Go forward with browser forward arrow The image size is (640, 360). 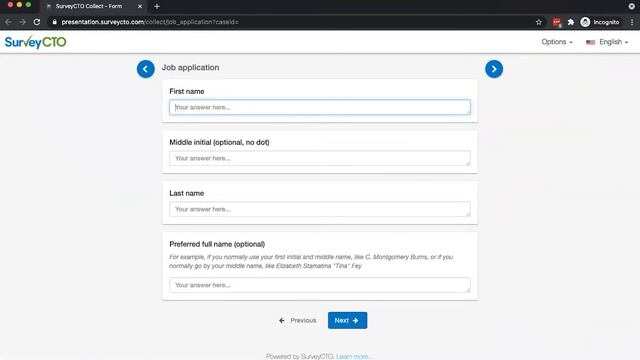[x=22, y=22]
